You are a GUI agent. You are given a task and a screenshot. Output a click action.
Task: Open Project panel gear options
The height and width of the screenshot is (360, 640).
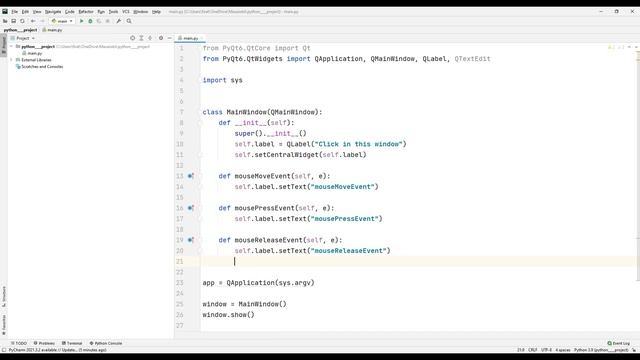pyautogui.click(x=161, y=38)
